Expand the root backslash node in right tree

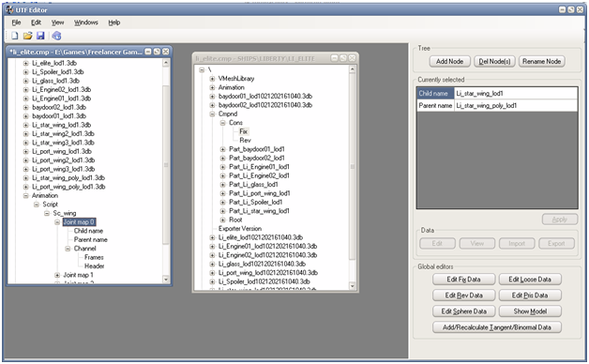202,69
